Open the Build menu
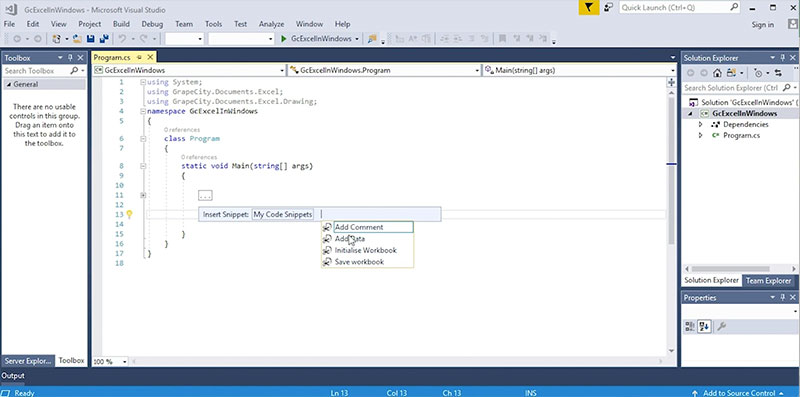Viewport: 800px width, 397px height. (121, 24)
